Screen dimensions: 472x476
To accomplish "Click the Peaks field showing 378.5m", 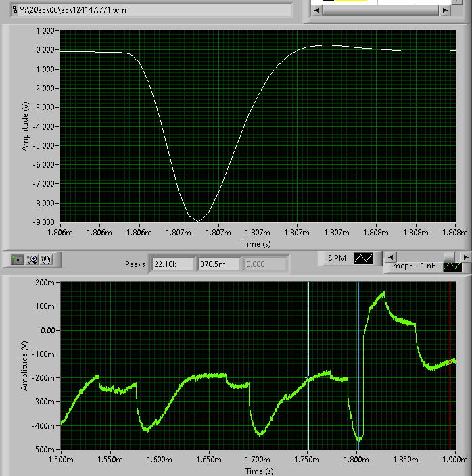I will coord(218,264).
